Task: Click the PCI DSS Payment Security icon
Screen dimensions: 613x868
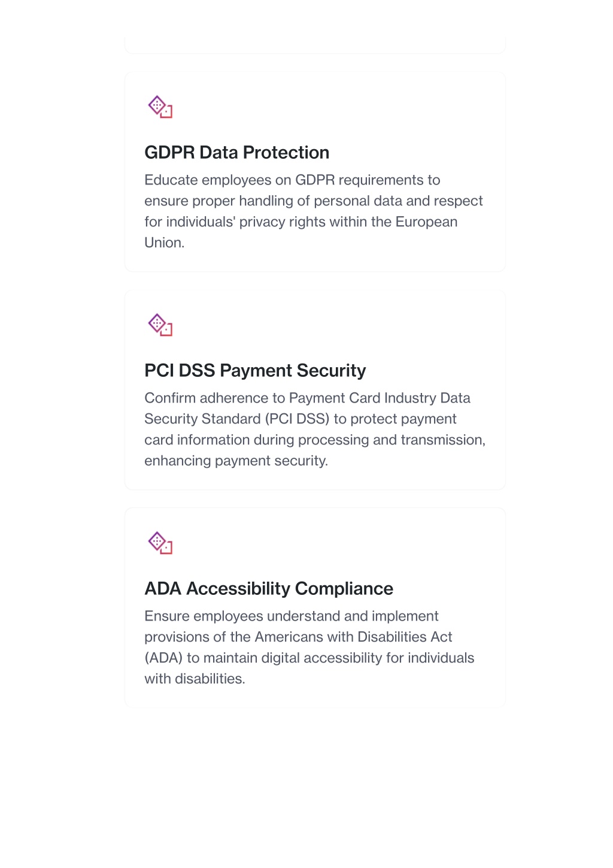Action: tap(160, 325)
